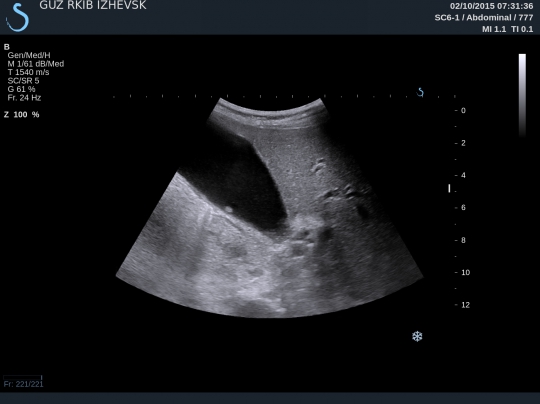The height and width of the screenshot is (404, 540).
Task: Click the B mode indicator
Action: pyautogui.click(x=7, y=47)
